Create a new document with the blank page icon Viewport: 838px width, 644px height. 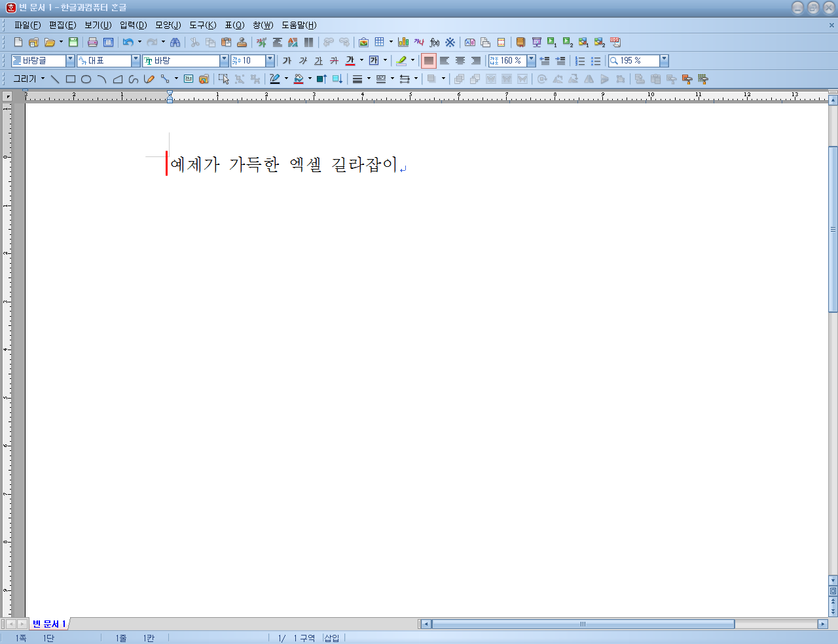18,42
